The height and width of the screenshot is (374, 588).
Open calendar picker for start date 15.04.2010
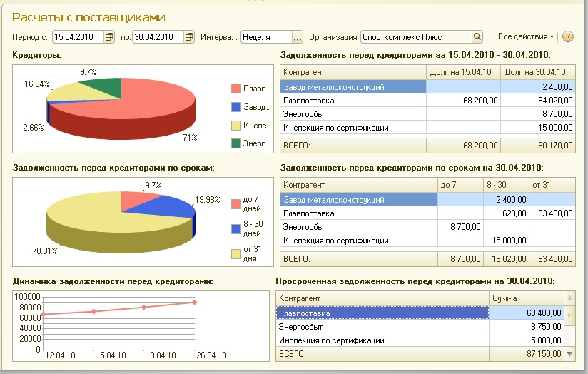pos(108,37)
